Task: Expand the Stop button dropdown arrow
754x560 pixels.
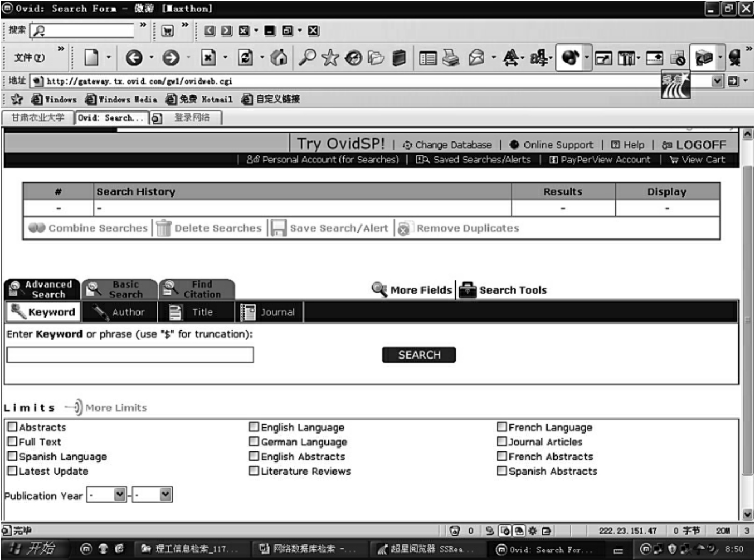Action: click(225, 57)
